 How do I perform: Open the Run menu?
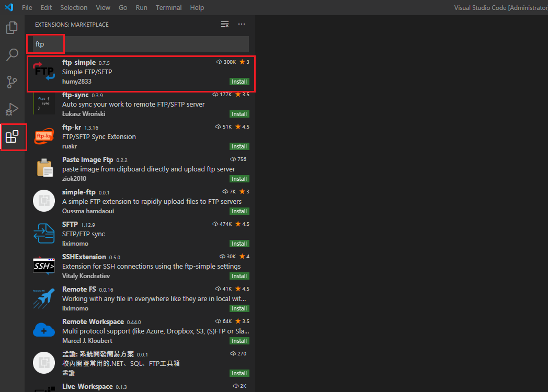pyautogui.click(x=141, y=7)
